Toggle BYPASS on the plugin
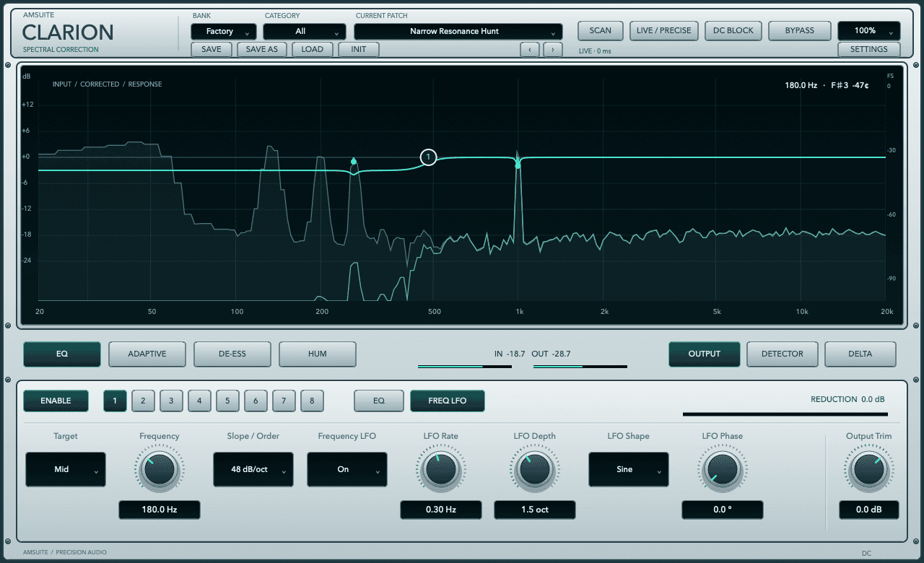Viewport: 924px width, 563px height. coord(799,30)
